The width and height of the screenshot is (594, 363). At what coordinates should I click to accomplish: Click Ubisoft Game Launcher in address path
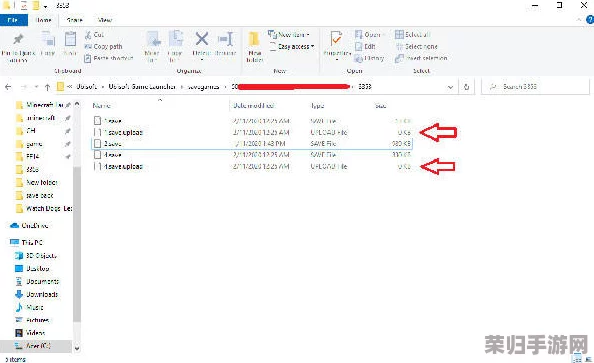click(x=142, y=87)
